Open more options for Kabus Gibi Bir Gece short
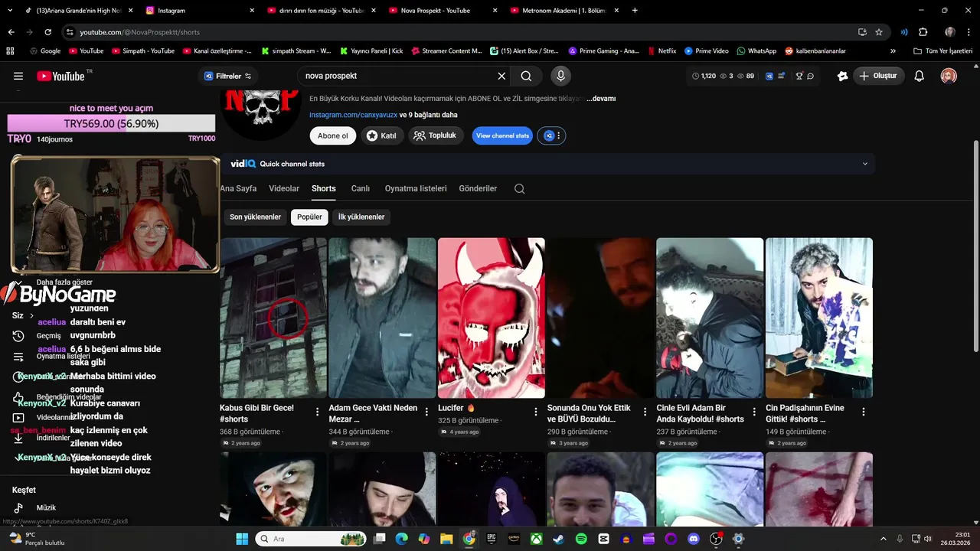 pyautogui.click(x=318, y=412)
